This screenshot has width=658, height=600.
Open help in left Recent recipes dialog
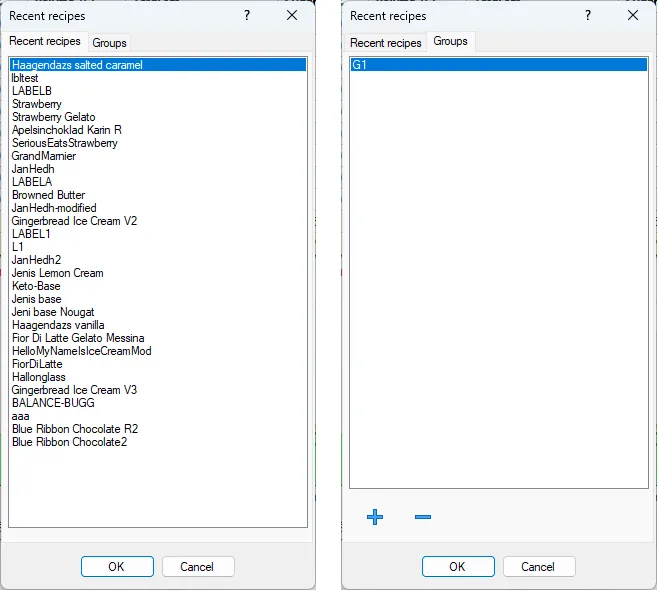pos(247,16)
